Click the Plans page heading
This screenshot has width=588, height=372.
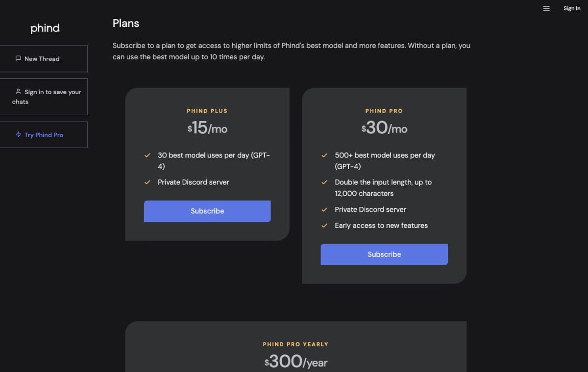point(126,23)
